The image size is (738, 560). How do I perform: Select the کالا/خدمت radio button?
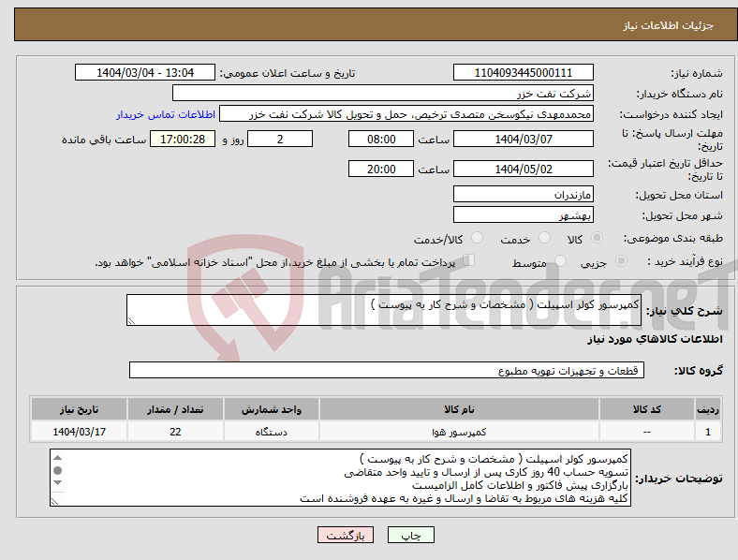coord(478,238)
